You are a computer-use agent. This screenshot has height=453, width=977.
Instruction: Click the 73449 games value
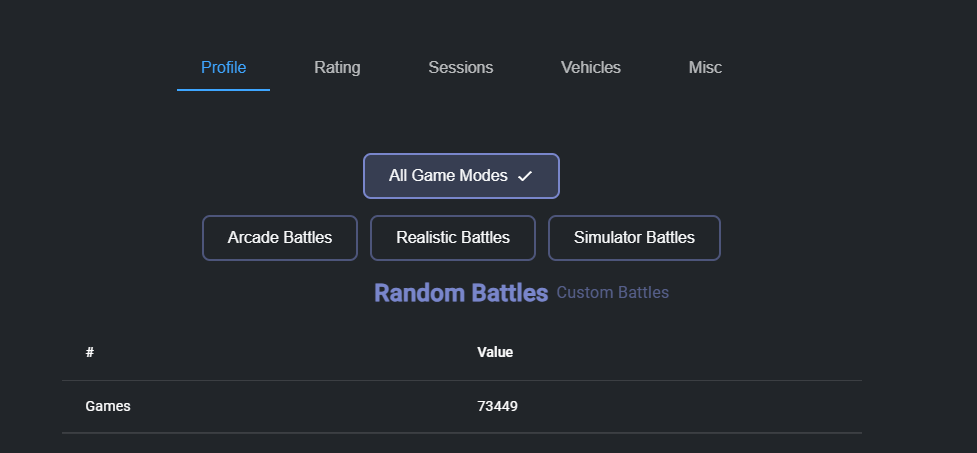497,406
